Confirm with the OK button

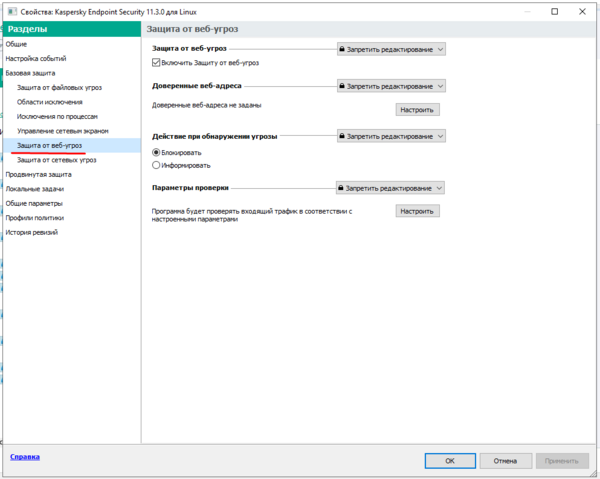[x=450, y=461]
